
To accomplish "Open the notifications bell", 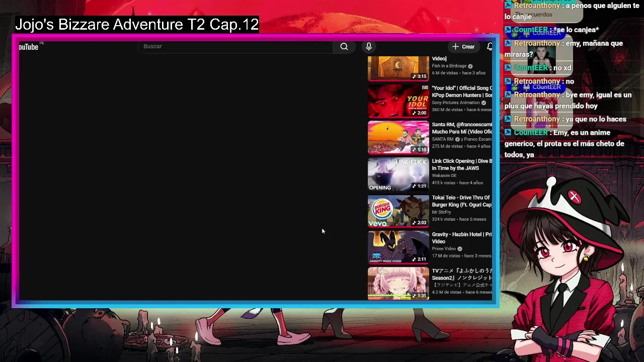I will tap(490, 47).
